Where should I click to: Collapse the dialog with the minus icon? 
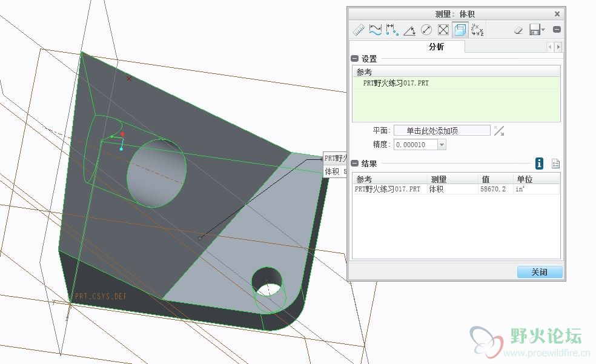tap(557, 29)
